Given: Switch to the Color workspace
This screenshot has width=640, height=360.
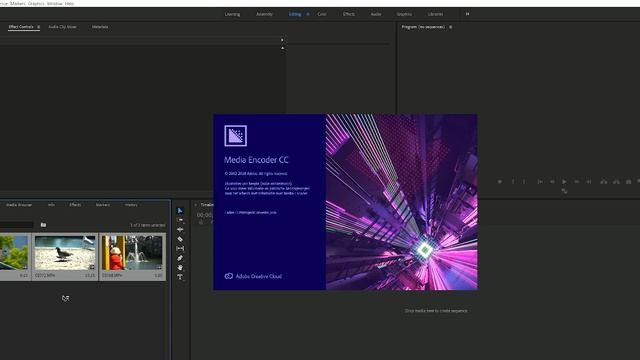Looking at the screenshot, I should 322,14.
